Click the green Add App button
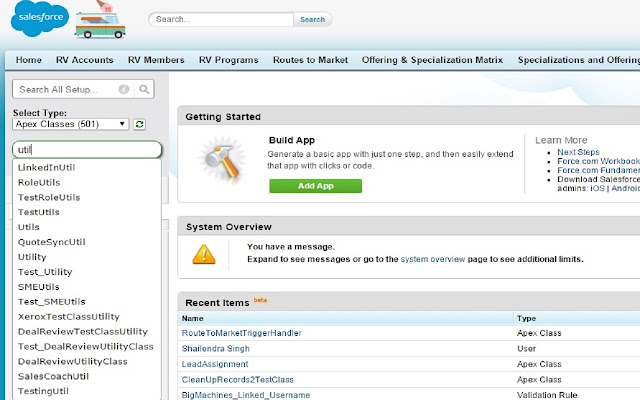640x400 pixels. tap(316, 186)
